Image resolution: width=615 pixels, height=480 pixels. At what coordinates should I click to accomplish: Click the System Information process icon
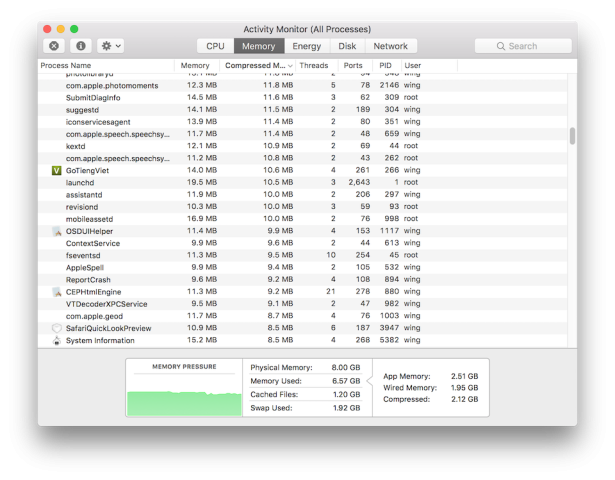tap(56, 341)
